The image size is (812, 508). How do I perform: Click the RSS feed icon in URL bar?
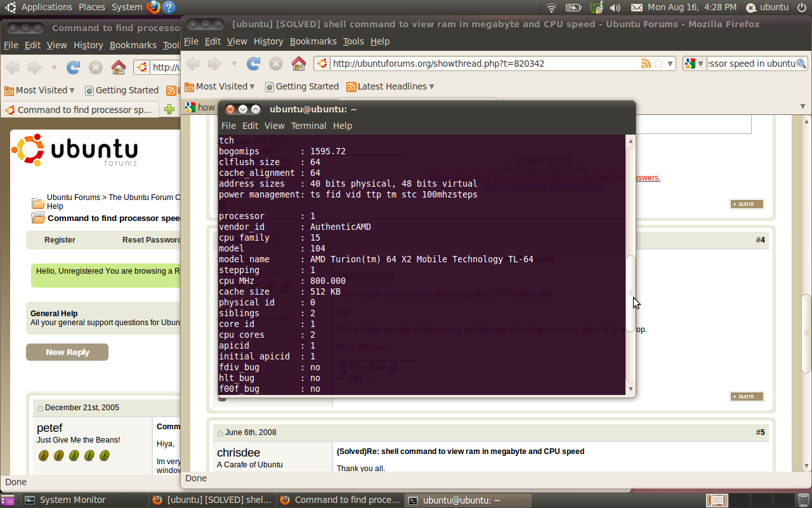[646, 63]
